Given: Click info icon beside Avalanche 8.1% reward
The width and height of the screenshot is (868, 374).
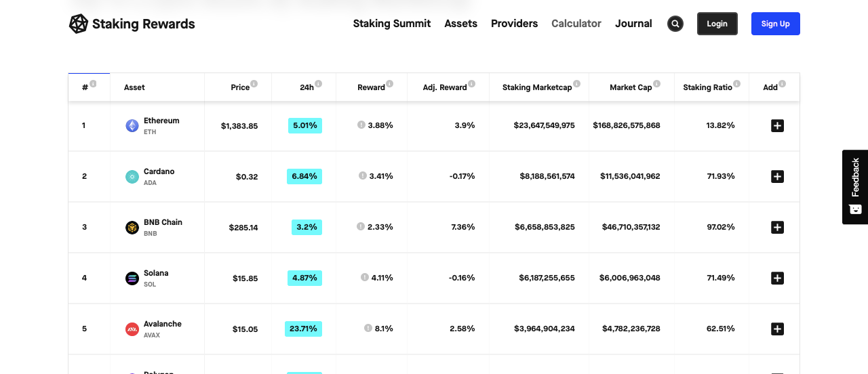Looking at the screenshot, I should [x=368, y=328].
